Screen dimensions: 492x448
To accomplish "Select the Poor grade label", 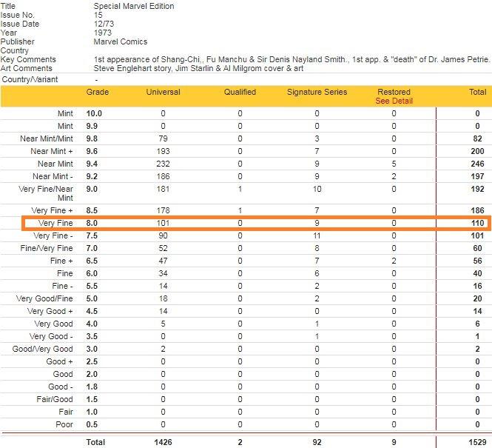I will point(64,424).
